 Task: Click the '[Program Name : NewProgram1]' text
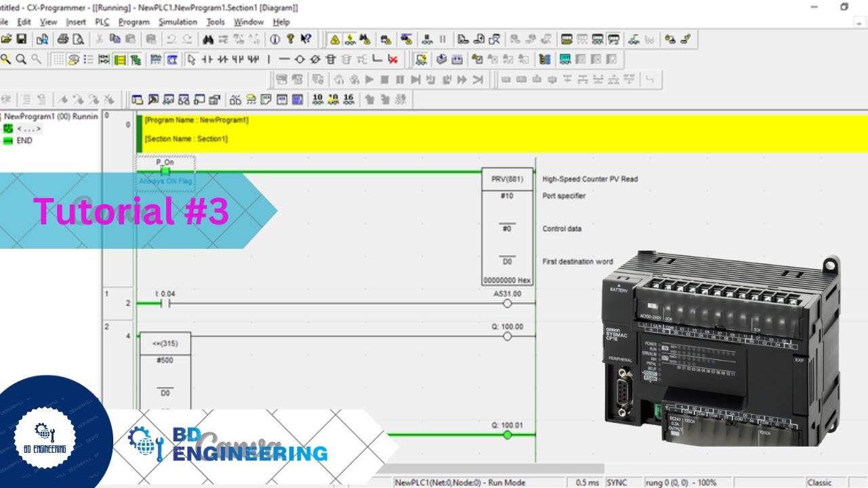tap(197, 120)
